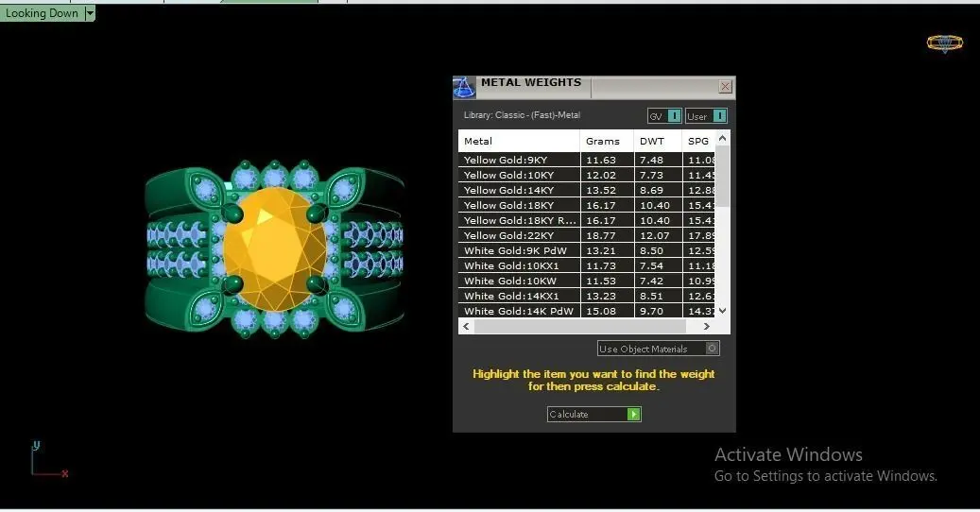Click the metal list scroll up arrow
Viewport: 980px width, 512px height.
(723, 138)
